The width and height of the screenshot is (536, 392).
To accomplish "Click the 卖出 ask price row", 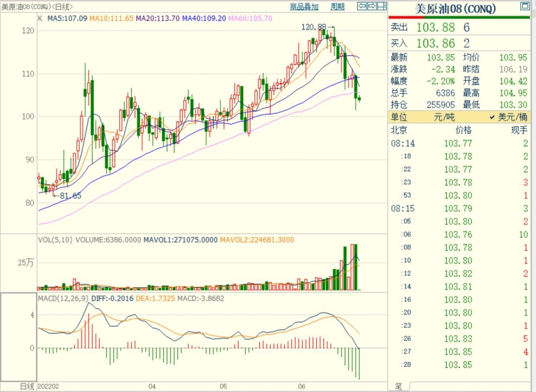I will [461, 27].
